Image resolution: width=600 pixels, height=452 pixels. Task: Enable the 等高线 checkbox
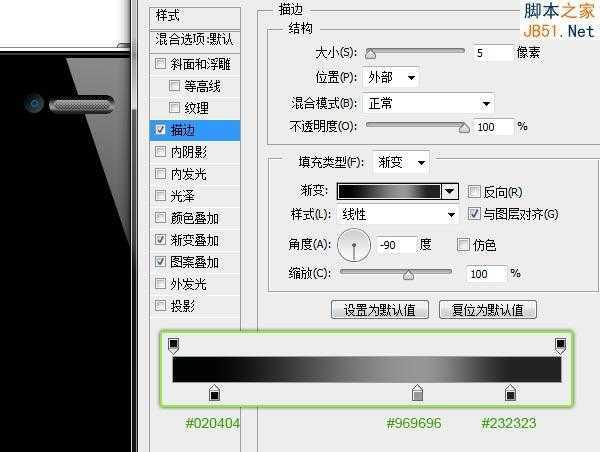(174, 85)
